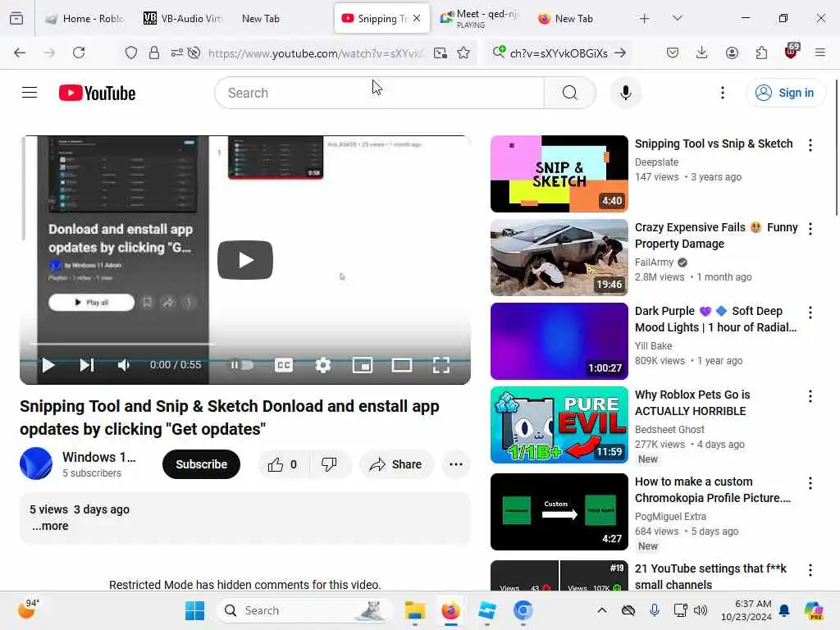Save to Pocket icon
The width and height of the screenshot is (840, 630).
(673, 52)
